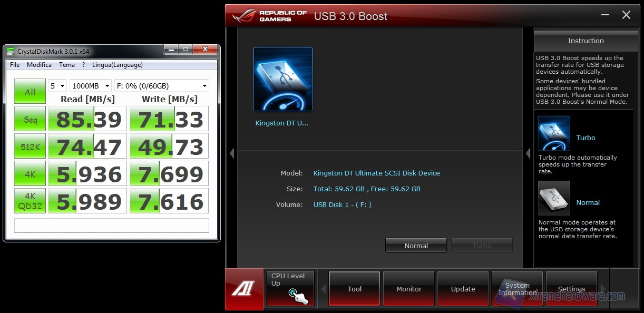Minimize the USB 3.0 Boost window
This screenshot has width=644, height=313.
605,15
